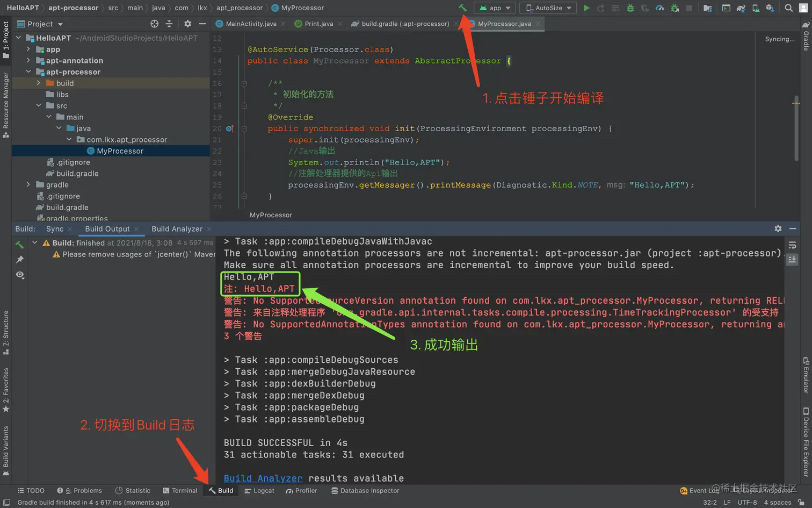The width and height of the screenshot is (812, 508).
Task: Open the Build Analyzer results link
Action: pos(263,478)
